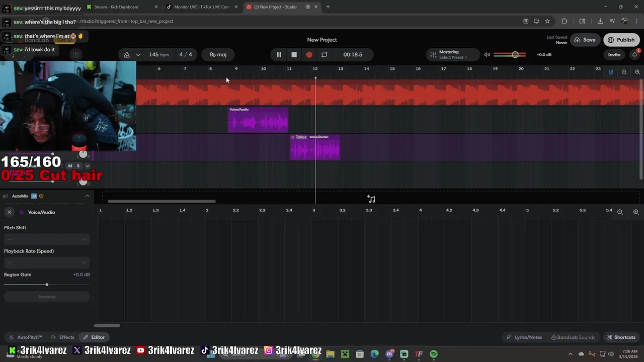Toggle loop cycle mode

point(324,54)
